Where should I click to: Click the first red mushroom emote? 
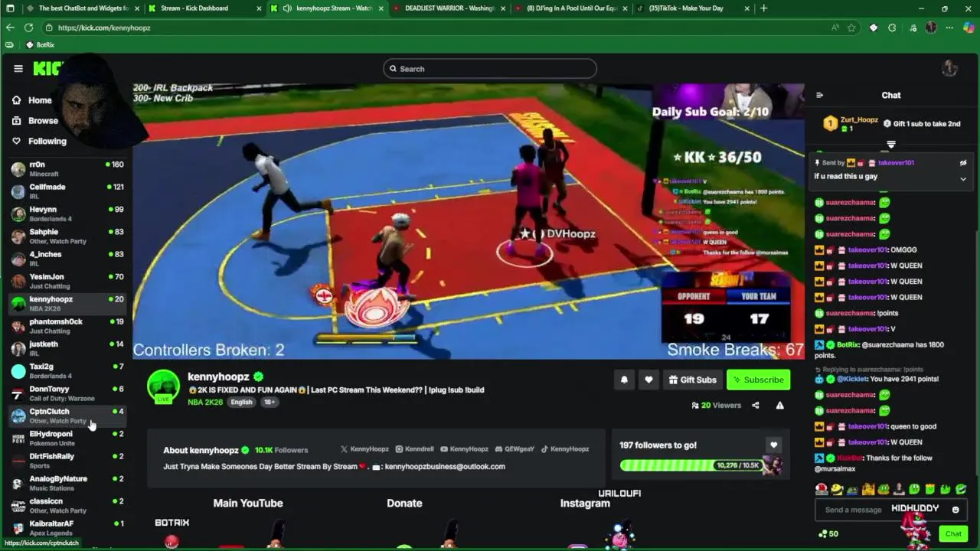coord(822,489)
